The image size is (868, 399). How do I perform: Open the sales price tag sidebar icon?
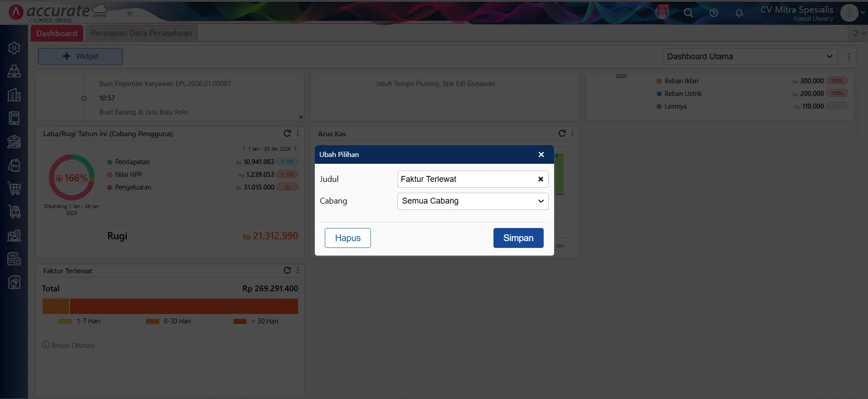coord(14,165)
